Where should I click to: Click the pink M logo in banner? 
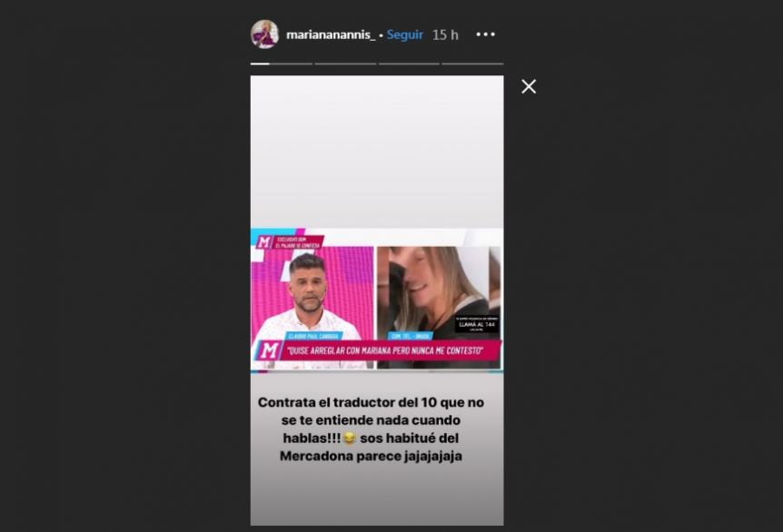[269, 350]
